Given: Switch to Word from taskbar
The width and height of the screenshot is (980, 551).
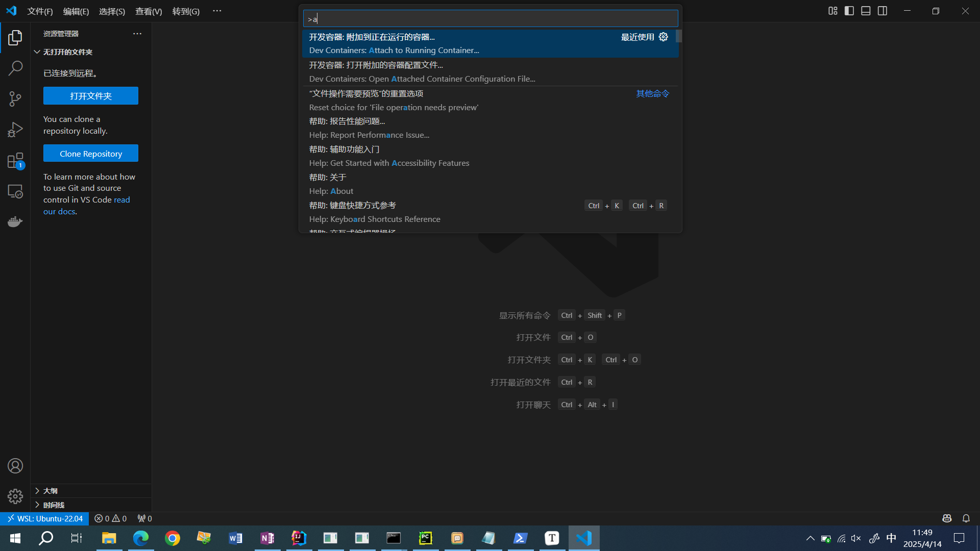Looking at the screenshot, I should pos(235,538).
